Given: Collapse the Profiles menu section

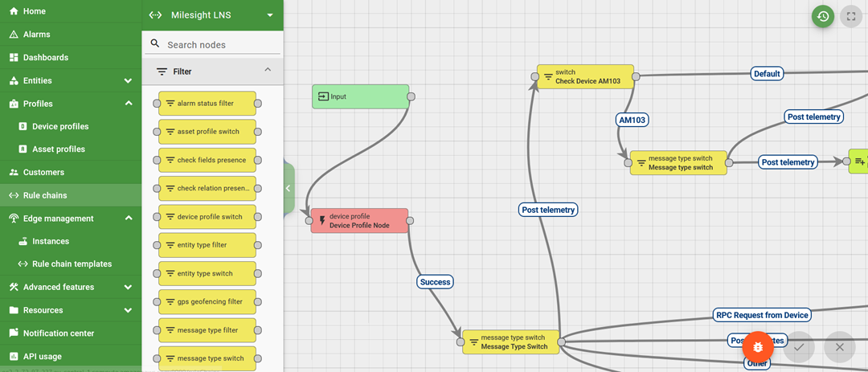Looking at the screenshot, I should coord(128,104).
